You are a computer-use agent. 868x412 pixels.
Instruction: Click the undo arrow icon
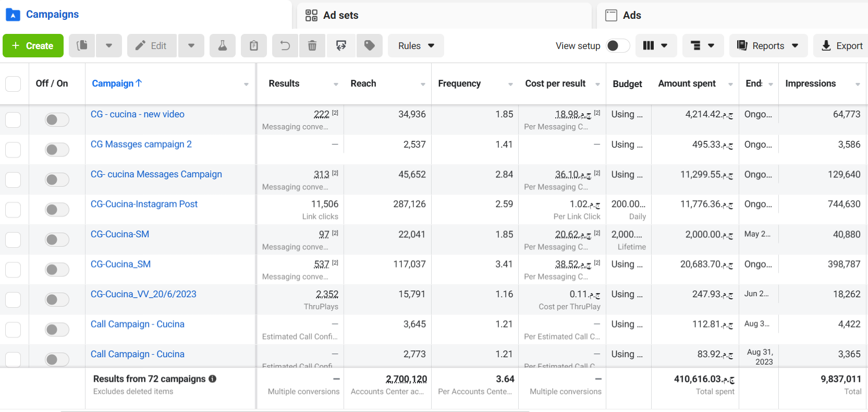coord(285,46)
